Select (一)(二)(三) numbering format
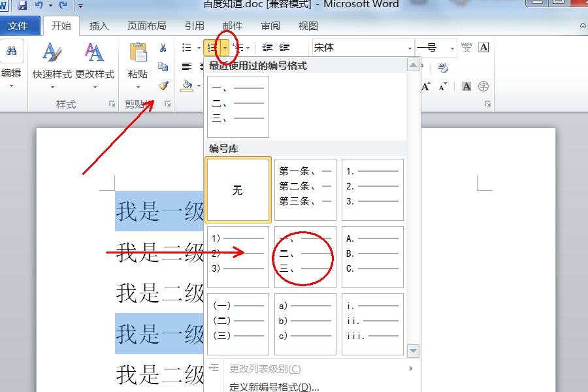 click(x=238, y=324)
